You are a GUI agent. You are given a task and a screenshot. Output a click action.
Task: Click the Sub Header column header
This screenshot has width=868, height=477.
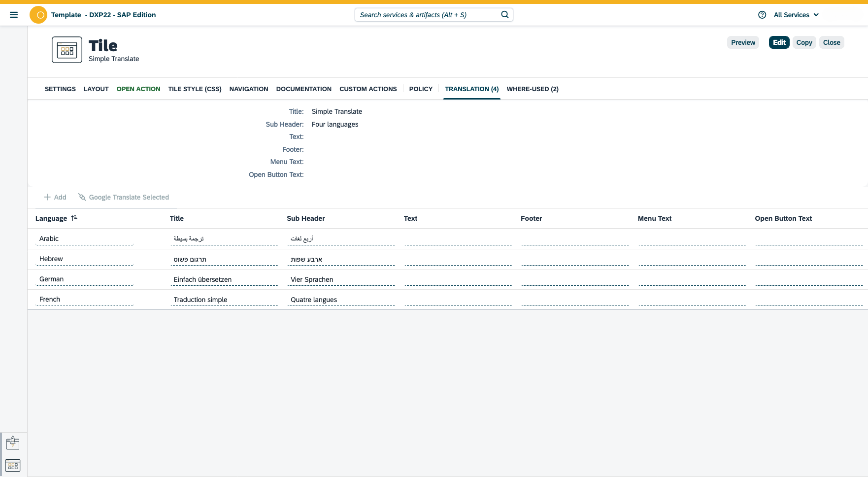(306, 218)
